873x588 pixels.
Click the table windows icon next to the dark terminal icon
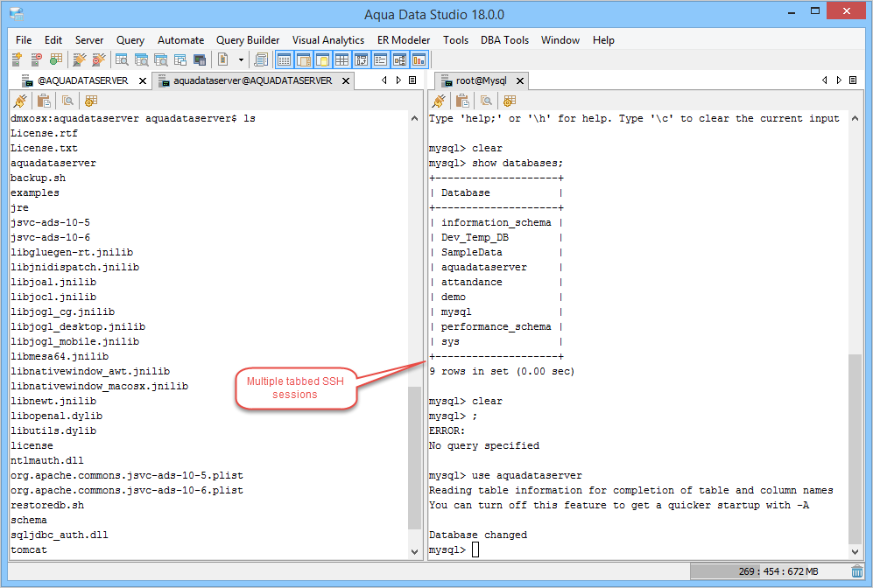point(180,59)
